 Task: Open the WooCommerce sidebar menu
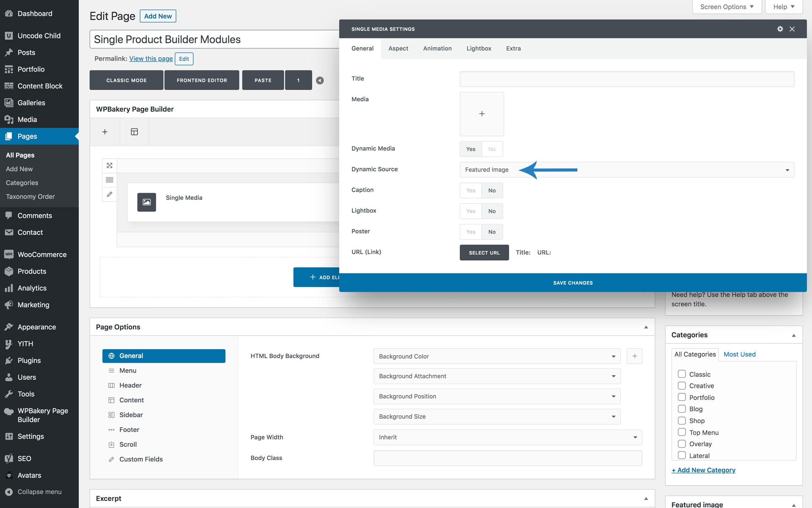42,254
